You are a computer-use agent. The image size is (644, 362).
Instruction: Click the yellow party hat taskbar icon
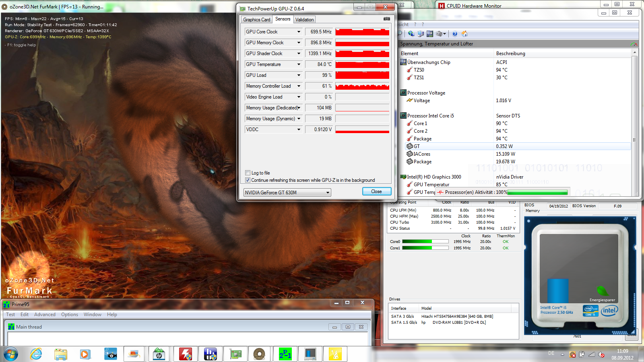click(x=335, y=354)
